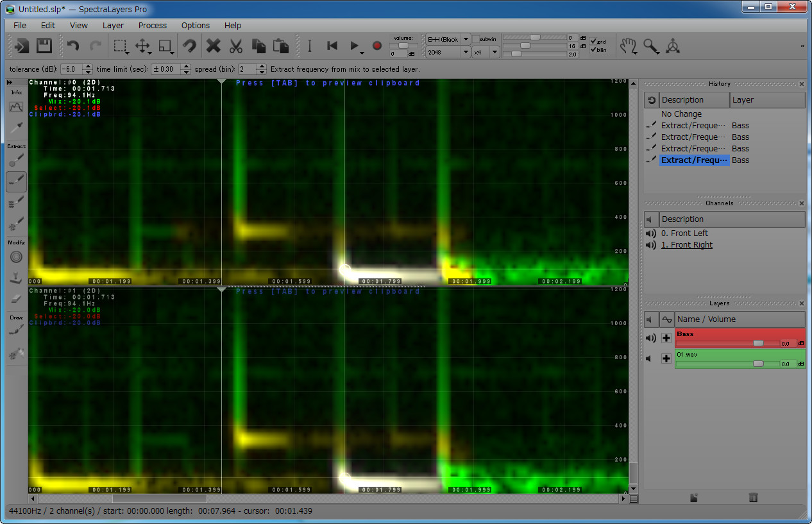Toggle the grid checkbox
Image resolution: width=812 pixels, height=524 pixels.
(x=593, y=41)
